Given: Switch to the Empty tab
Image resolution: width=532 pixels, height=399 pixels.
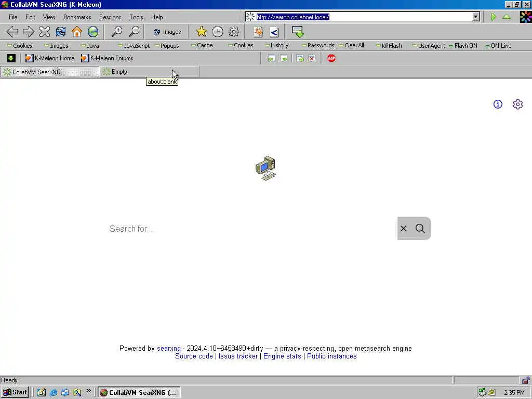Looking at the screenshot, I should [149, 72].
